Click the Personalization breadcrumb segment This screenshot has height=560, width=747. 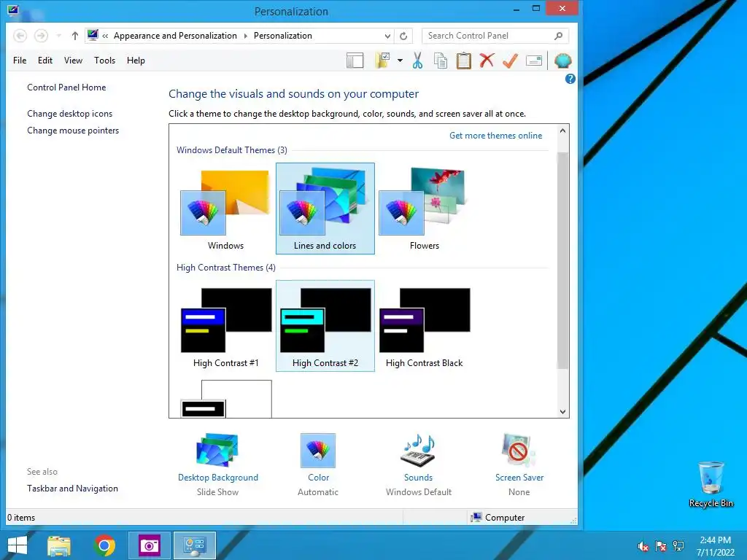(282, 36)
